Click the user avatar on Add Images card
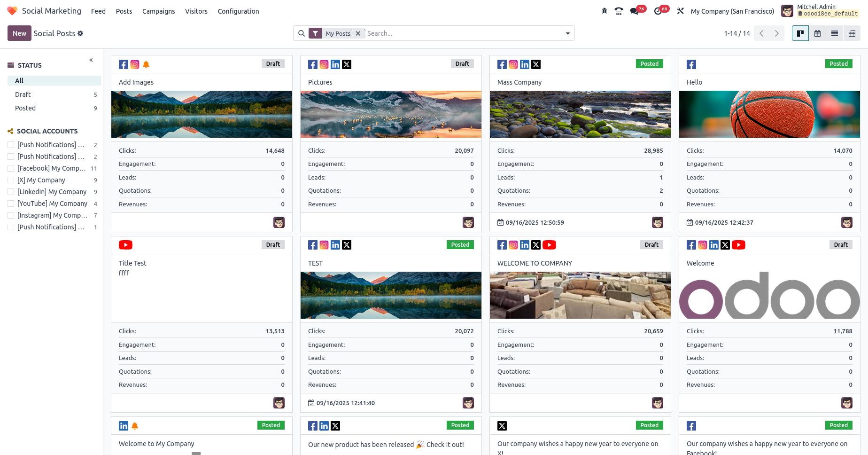Screen dimensions: 868x455 [x=279, y=222]
